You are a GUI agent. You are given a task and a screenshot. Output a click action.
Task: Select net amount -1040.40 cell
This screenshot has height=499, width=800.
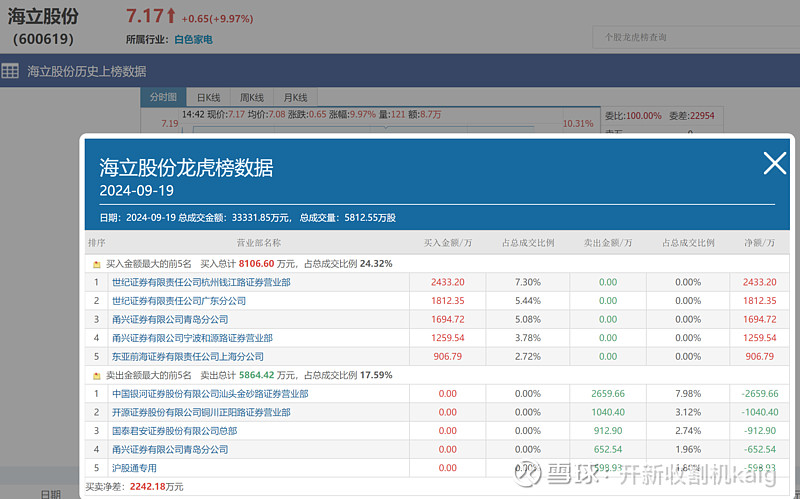click(760, 412)
